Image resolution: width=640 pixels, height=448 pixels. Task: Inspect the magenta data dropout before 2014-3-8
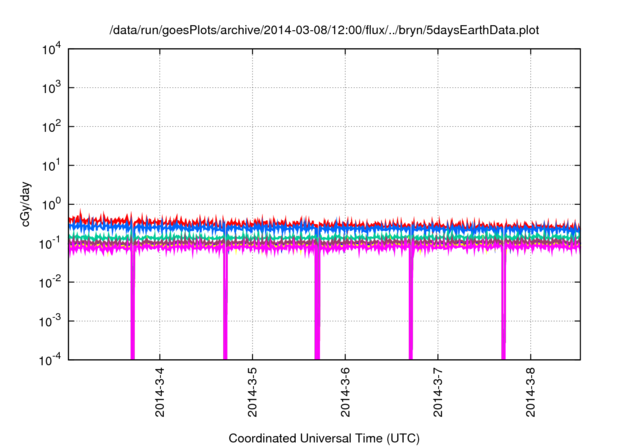click(504, 302)
